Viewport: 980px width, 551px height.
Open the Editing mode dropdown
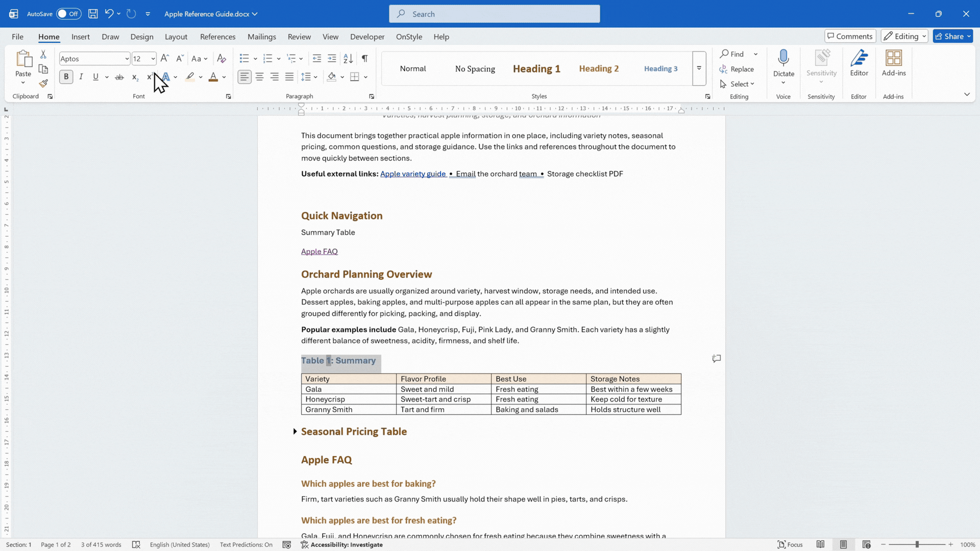coord(904,36)
